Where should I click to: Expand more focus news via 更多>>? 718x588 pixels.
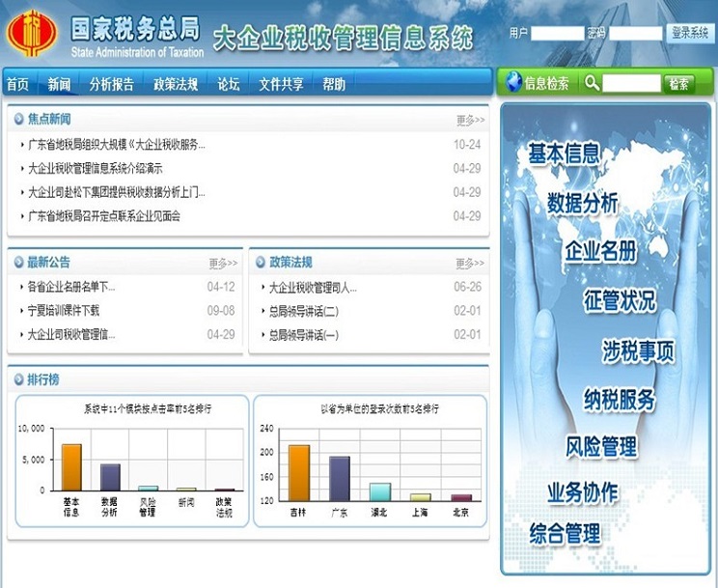click(470, 121)
